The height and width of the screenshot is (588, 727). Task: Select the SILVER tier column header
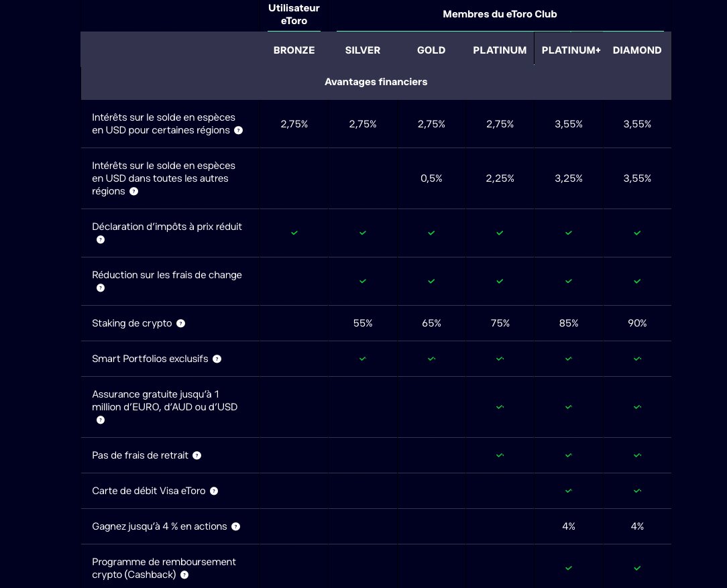362,50
